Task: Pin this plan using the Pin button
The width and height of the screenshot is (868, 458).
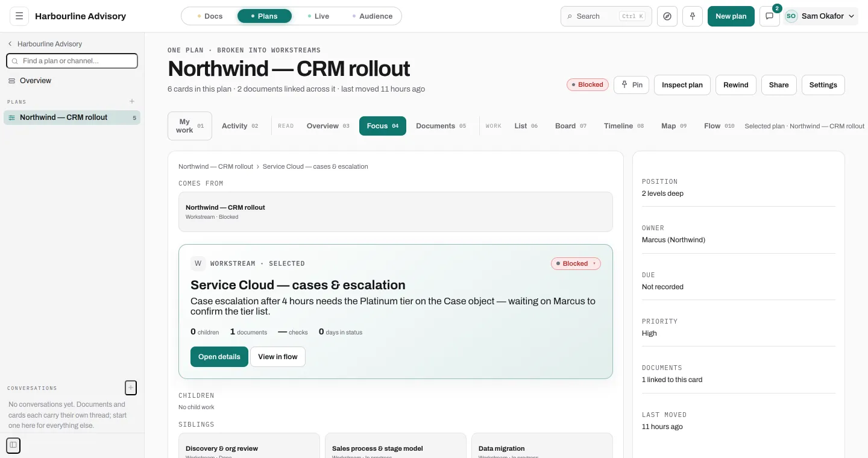Action: point(631,85)
